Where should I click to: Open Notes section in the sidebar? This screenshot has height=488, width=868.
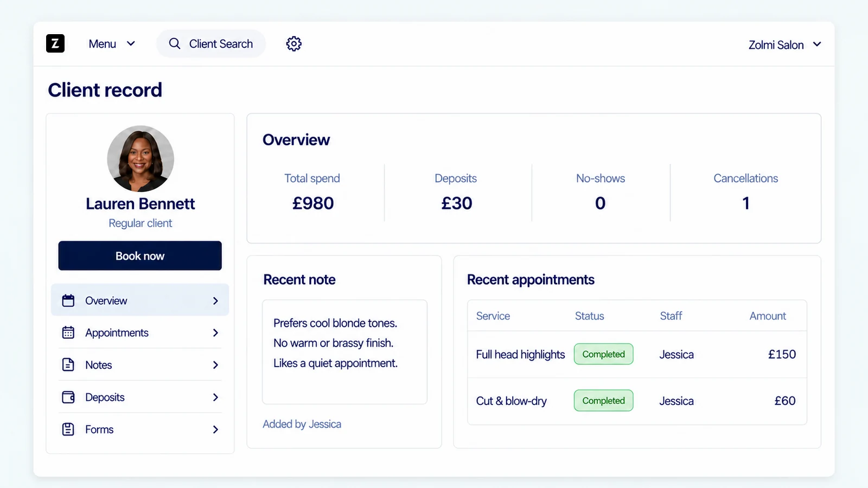coord(140,365)
